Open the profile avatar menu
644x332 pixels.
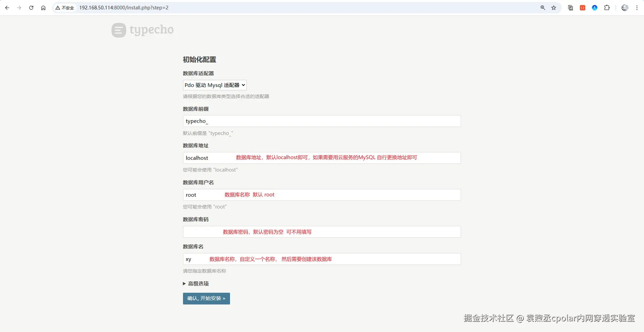pyautogui.click(x=625, y=8)
